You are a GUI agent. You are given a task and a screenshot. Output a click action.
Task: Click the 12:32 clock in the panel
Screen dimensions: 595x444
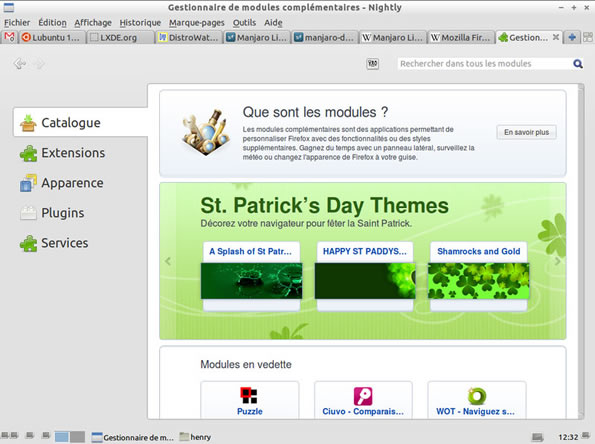[x=568, y=437]
